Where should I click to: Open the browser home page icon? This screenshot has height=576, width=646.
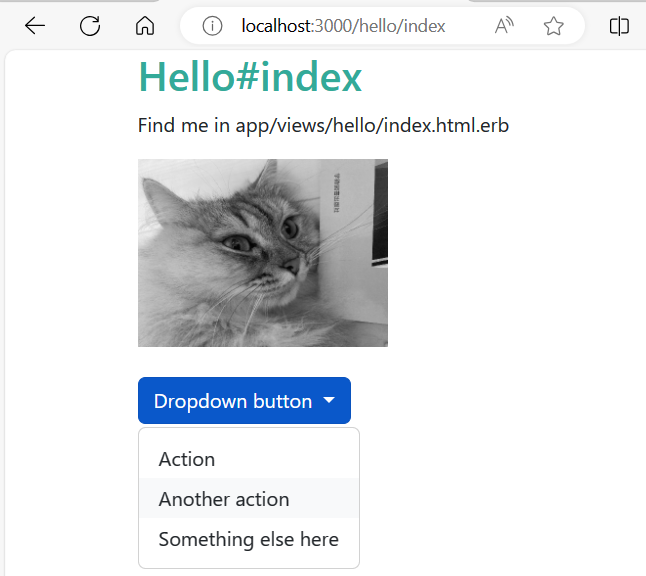click(145, 26)
